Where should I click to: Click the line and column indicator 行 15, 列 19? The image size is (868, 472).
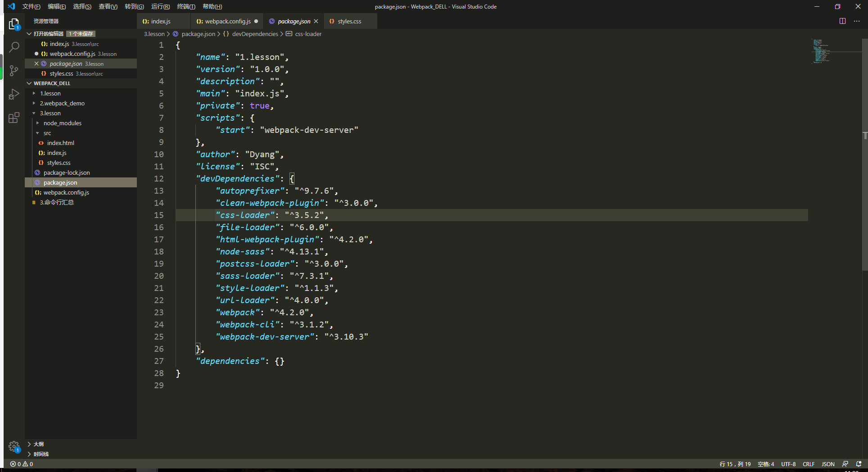point(735,464)
